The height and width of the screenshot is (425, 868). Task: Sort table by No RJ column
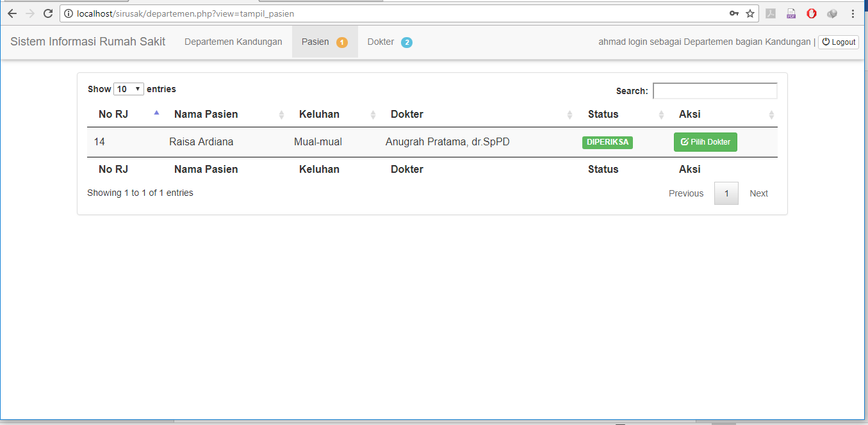(113, 115)
